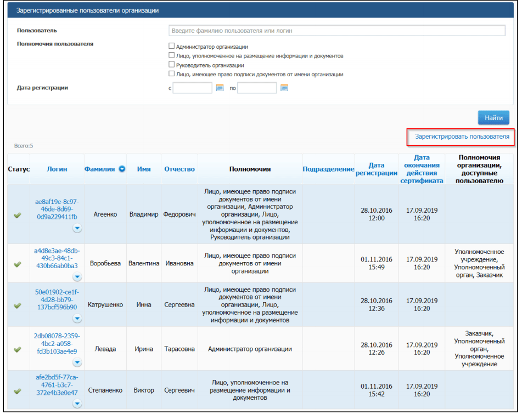This screenshot has height=420, width=522.
Task: Open login afe2bd5f-77ca-4761-b3c7-372e4b3e0e47
Action: click(x=57, y=385)
